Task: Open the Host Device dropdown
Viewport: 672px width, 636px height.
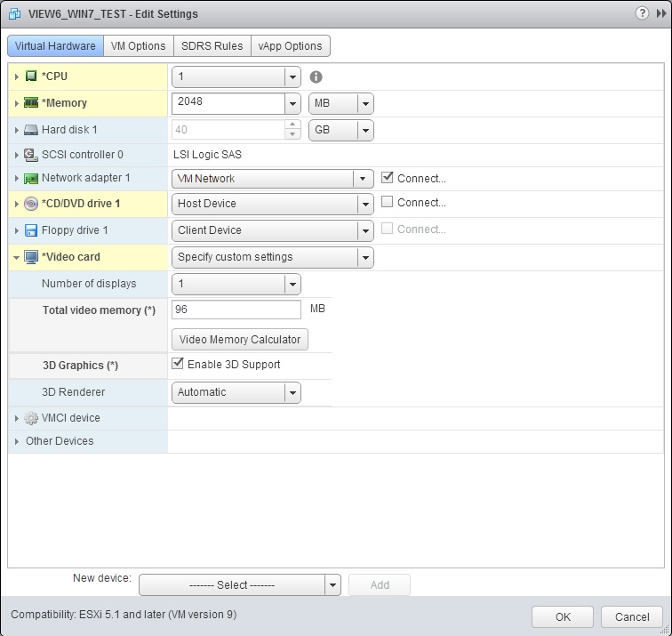Action: pyautogui.click(x=273, y=204)
